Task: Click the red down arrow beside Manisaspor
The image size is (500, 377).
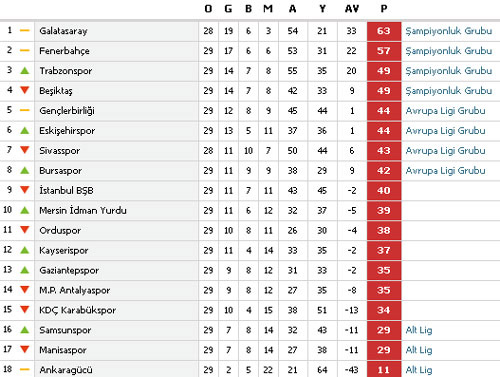Action: click(25, 349)
